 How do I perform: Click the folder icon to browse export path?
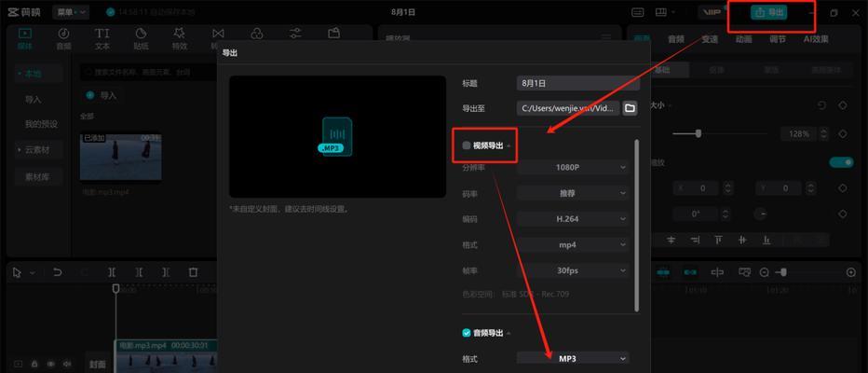[630, 108]
